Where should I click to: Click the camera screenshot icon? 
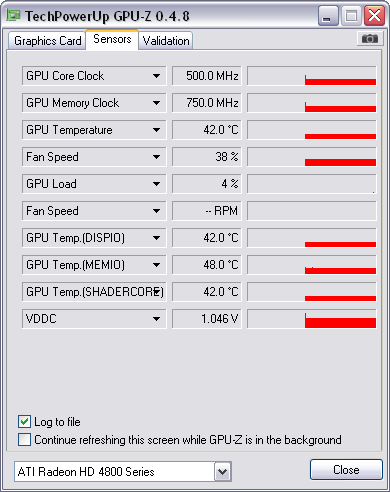[369, 39]
